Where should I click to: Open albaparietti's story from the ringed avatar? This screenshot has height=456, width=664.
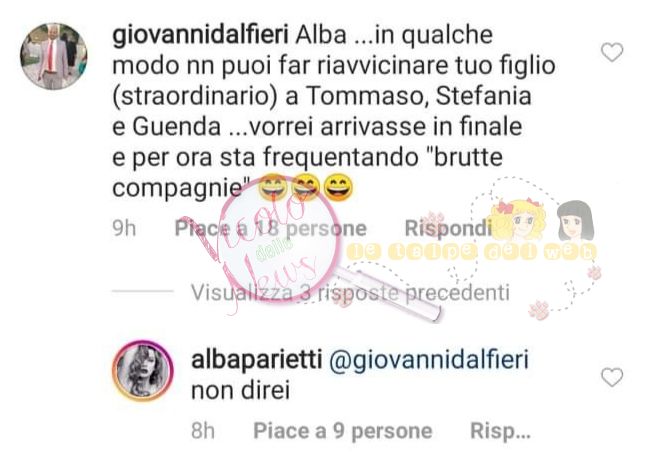[143, 370]
